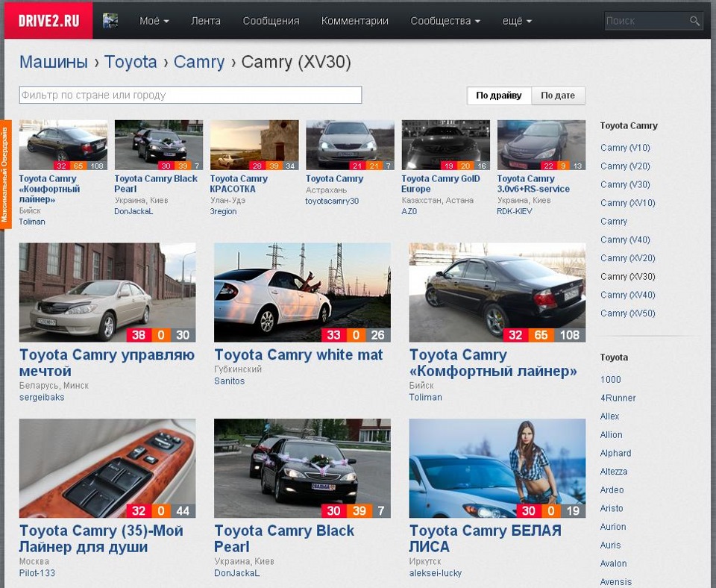Open the orange side tab Максимальный Овердрайв
The image size is (716, 588).
pos(5,175)
